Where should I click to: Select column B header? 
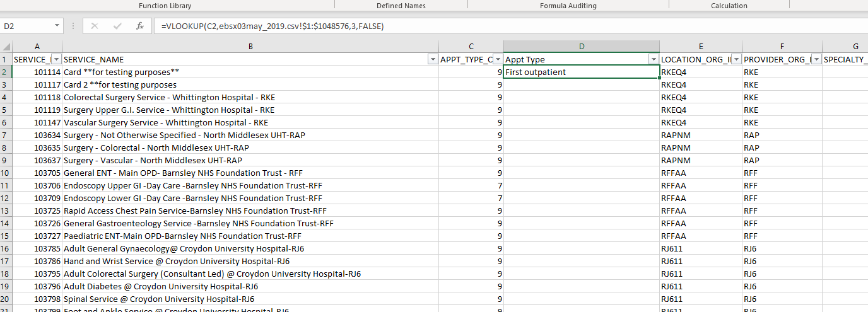(250, 47)
